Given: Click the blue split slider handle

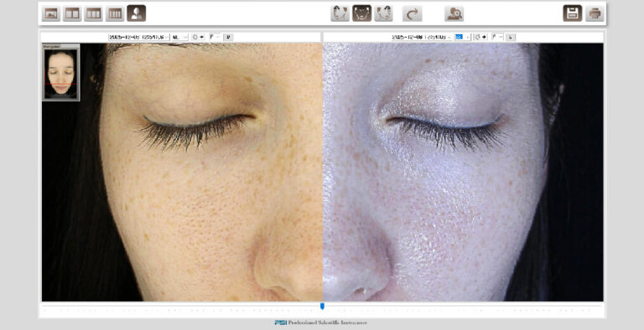Looking at the screenshot, I should pos(322,307).
